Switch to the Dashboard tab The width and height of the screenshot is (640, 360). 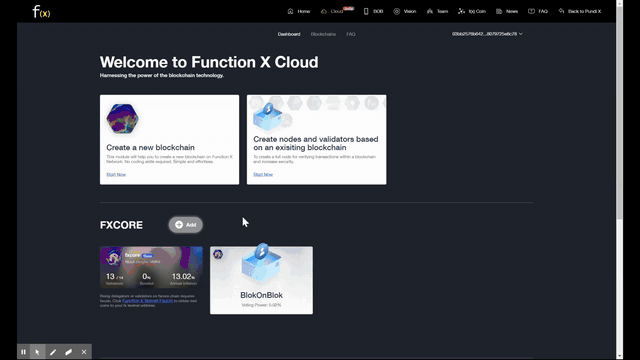tap(289, 34)
